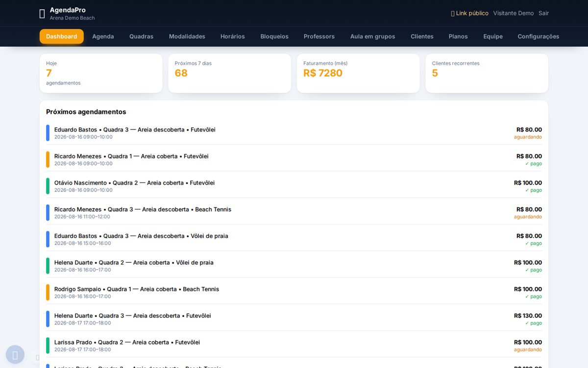Click aguardando status on Larissa Prado's Futevôlei row
This screenshot has height=368, width=588.
tap(528, 350)
